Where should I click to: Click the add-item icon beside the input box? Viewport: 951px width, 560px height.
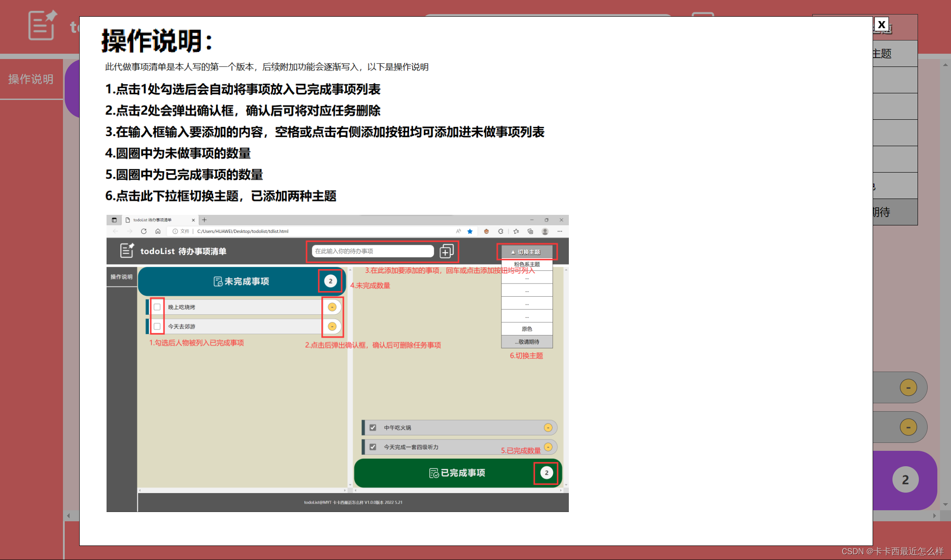click(x=447, y=251)
